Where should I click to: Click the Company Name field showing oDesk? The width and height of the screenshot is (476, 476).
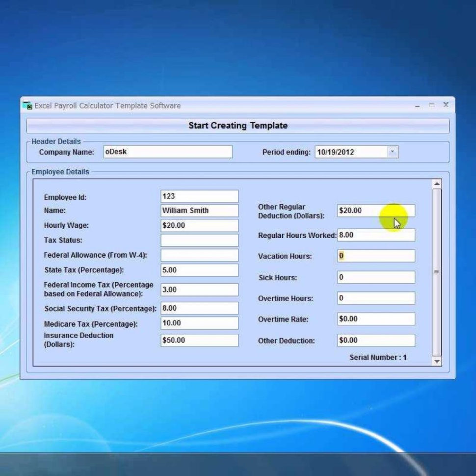[168, 152]
